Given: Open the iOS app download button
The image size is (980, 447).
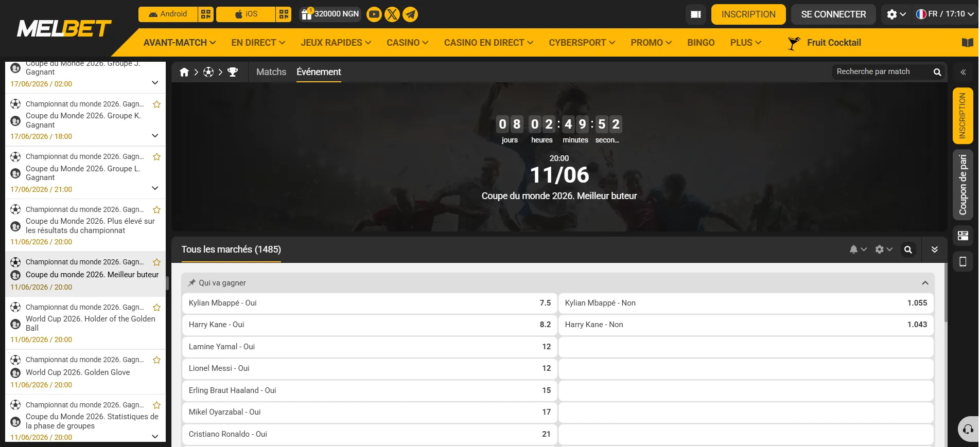Looking at the screenshot, I should (x=246, y=14).
